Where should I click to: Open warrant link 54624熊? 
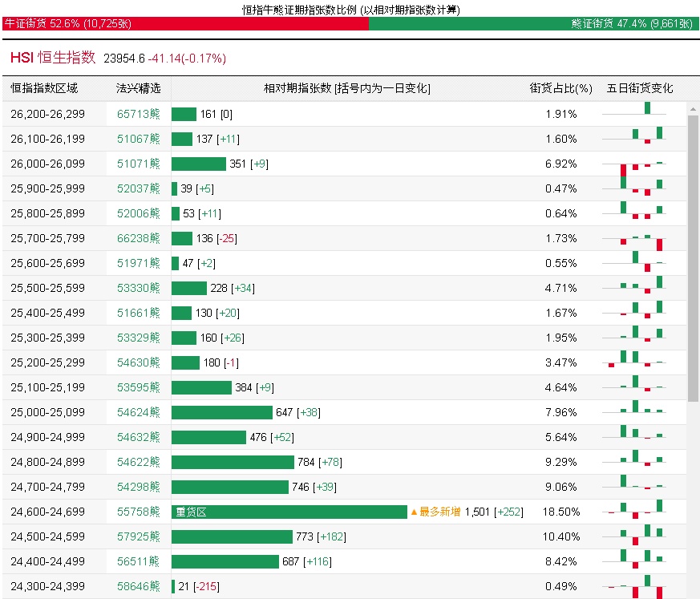click(x=139, y=412)
